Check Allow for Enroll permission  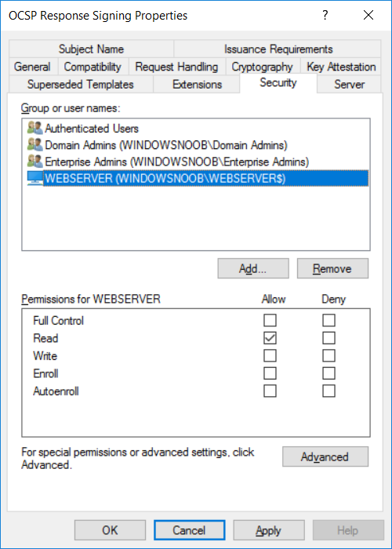270,373
